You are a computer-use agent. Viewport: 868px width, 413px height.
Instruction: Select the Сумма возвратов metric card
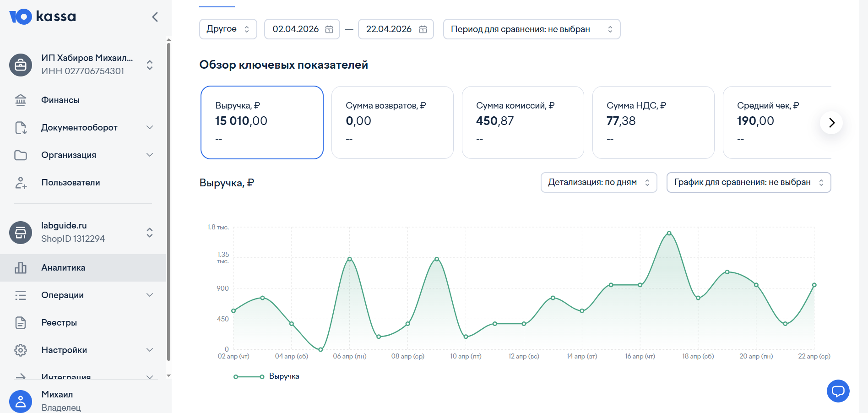(x=392, y=122)
